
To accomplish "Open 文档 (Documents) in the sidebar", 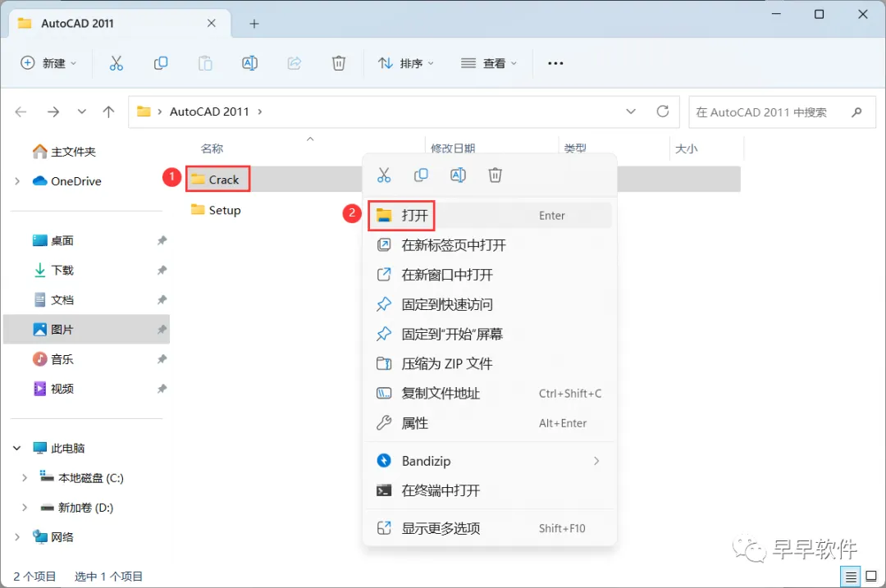I will [x=53, y=300].
